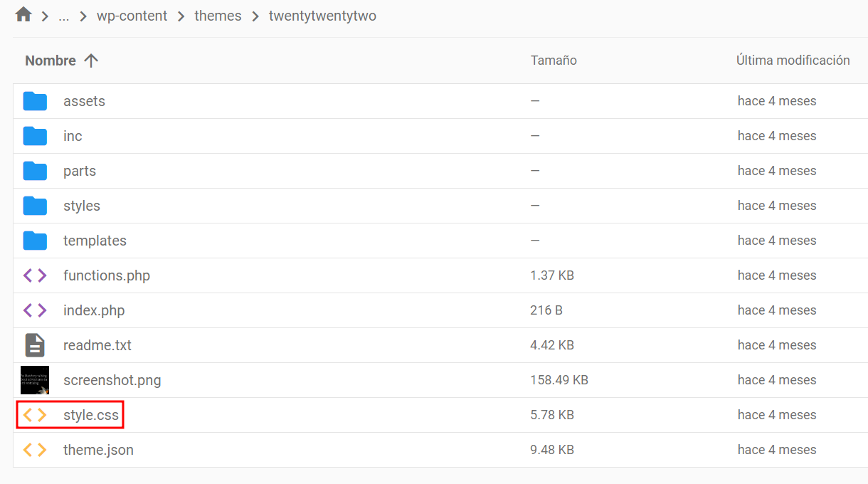Click the code icon next to theme.json

(x=35, y=449)
